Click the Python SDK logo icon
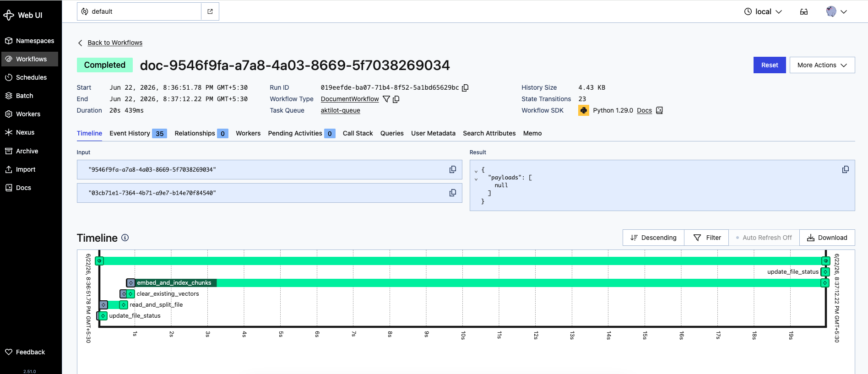Screen dimensions: 868x374 tap(584, 110)
